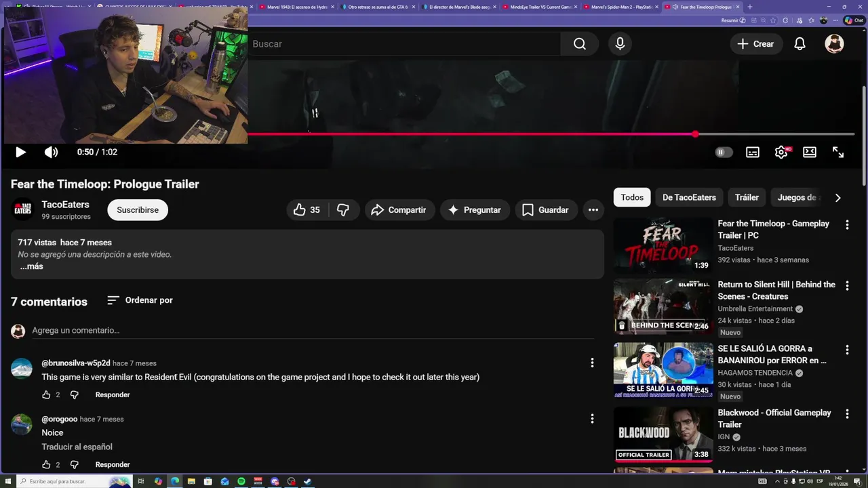Screen dimensions: 868x488
Task: Subscribe to TacoEaters with Suscribirse
Action: pyautogui.click(x=138, y=210)
